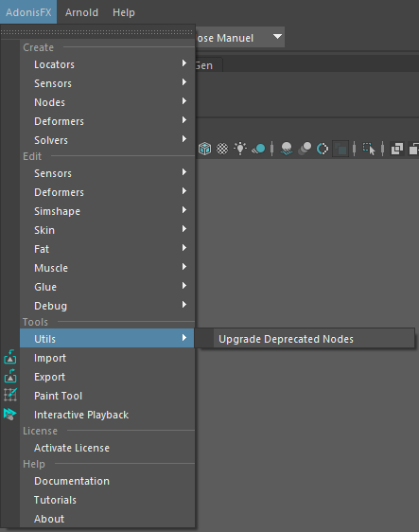
Task: Toggle the Motion Blur spheres icon
Action: click(305, 149)
